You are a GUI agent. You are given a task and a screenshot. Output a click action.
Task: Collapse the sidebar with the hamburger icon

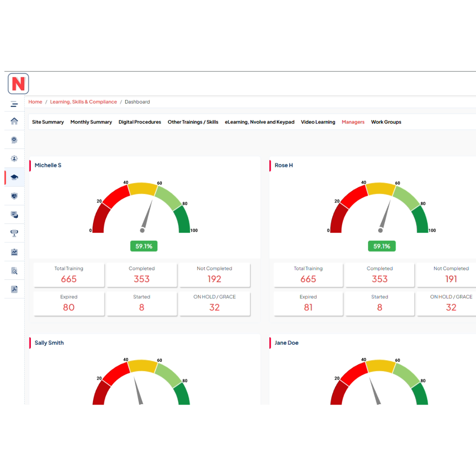[x=14, y=104]
